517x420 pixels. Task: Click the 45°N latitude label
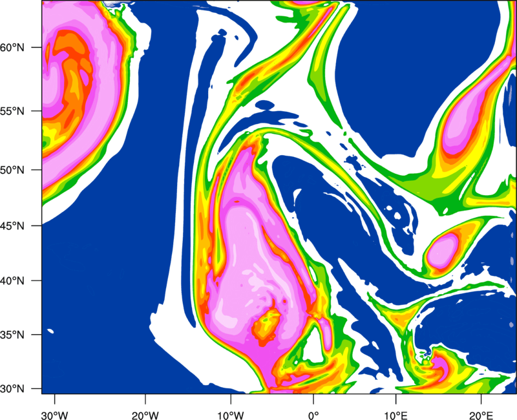pyautogui.click(x=12, y=226)
